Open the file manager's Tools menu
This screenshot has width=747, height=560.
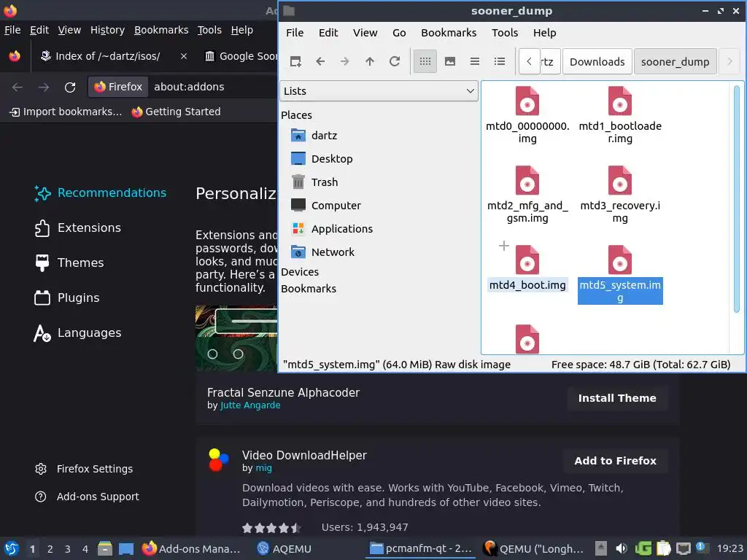pos(505,33)
